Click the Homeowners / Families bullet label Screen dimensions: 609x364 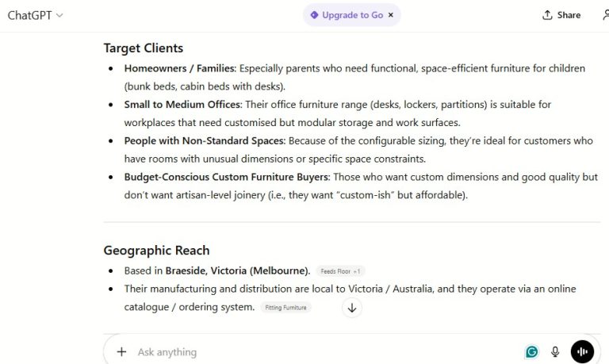tap(179, 69)
